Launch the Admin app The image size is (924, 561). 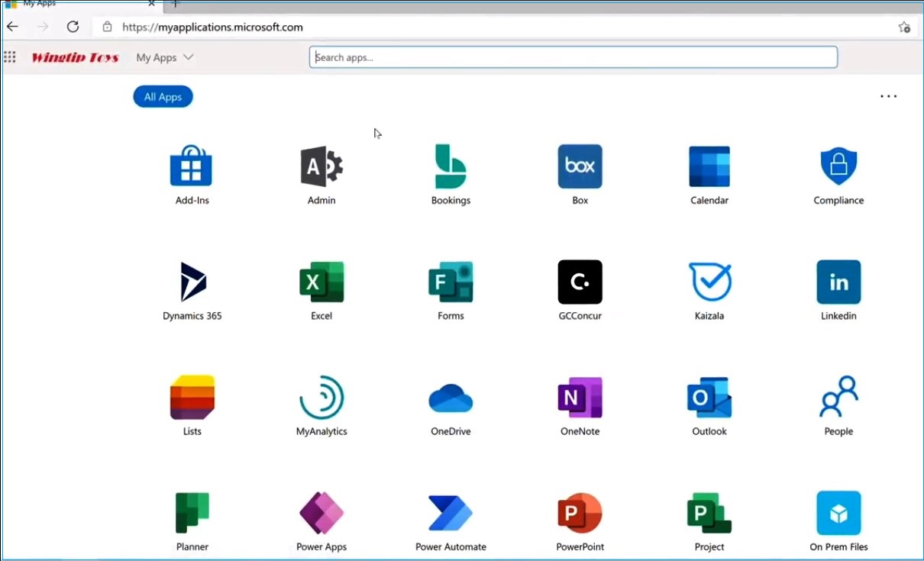click(321, 175)
